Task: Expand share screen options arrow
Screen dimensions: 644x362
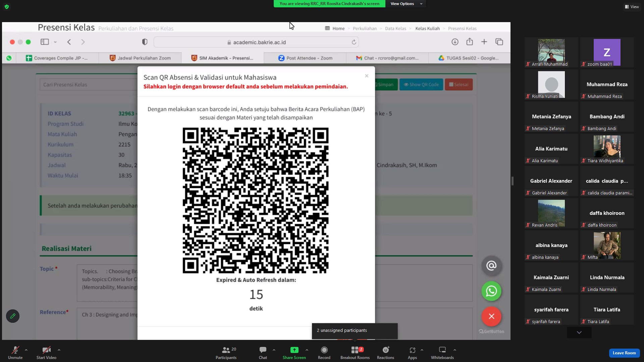Action: [x=307, y=350]
